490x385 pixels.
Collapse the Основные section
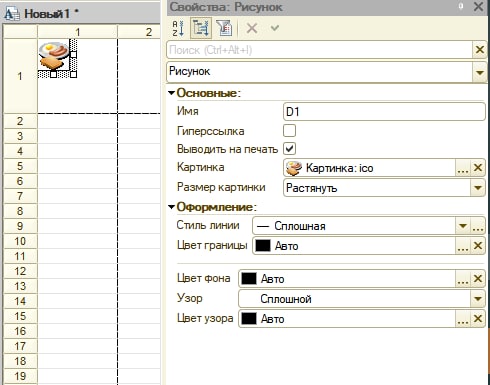(172, 93)
